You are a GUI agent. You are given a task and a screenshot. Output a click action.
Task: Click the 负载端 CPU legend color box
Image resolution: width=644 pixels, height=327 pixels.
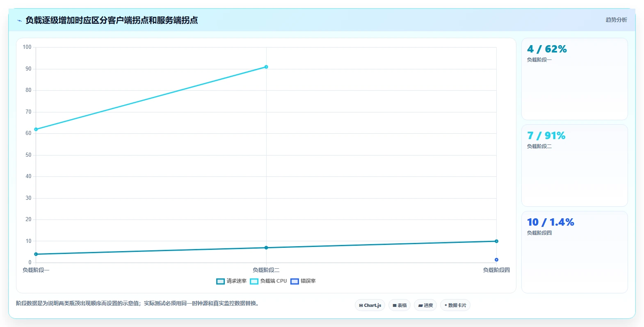(x=254, y=281)
